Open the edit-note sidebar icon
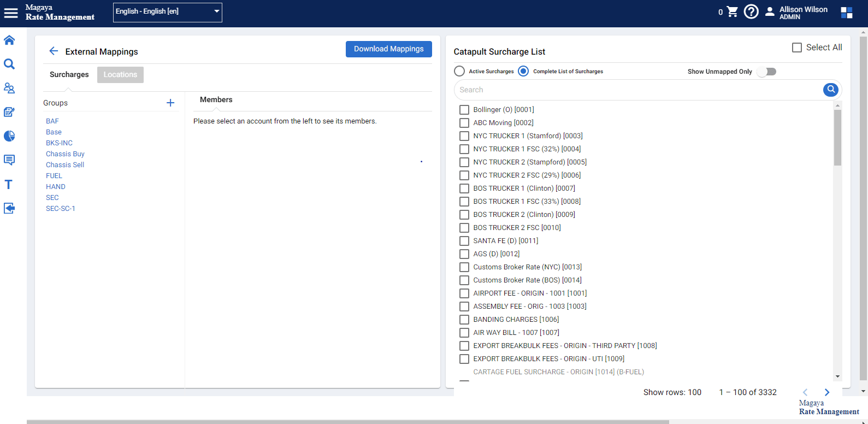868x424 pixels. pos(9,112)
